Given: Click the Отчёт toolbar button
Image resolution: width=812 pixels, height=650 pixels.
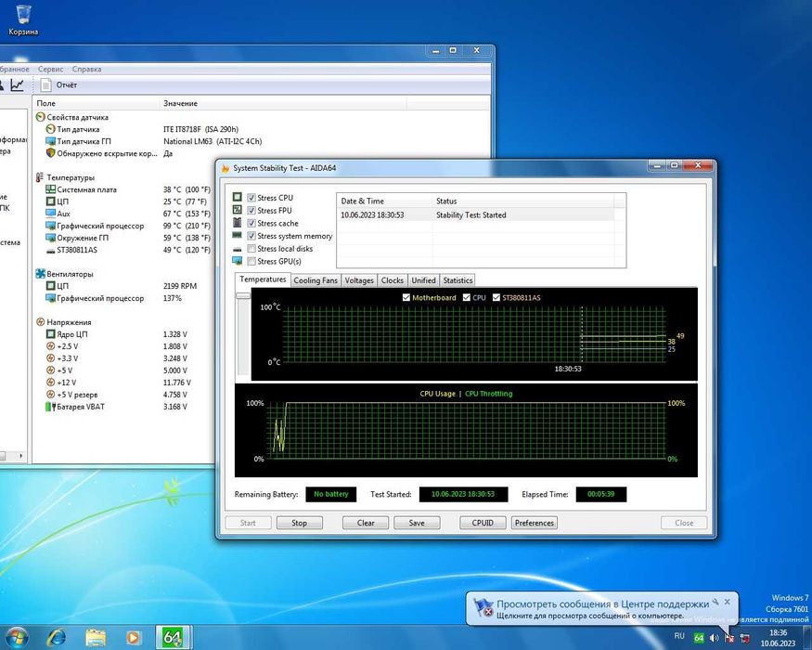Looking at the screenshot, I should [59, 84].
